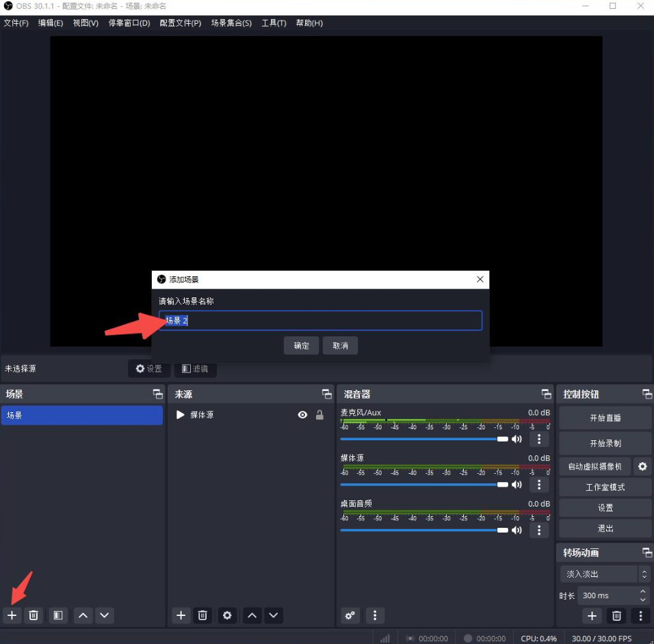
Task: Open 设置 in the controls panel
Action: (605, 508)
